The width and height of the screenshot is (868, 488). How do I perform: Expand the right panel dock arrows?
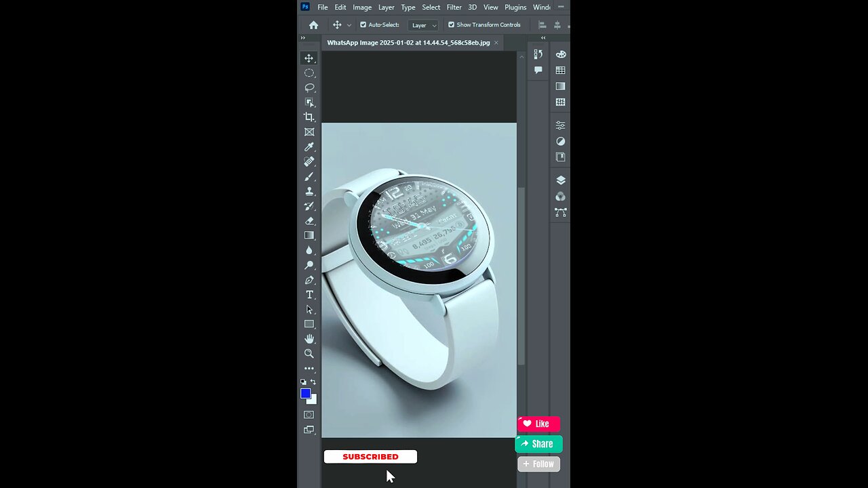[542, 38]
